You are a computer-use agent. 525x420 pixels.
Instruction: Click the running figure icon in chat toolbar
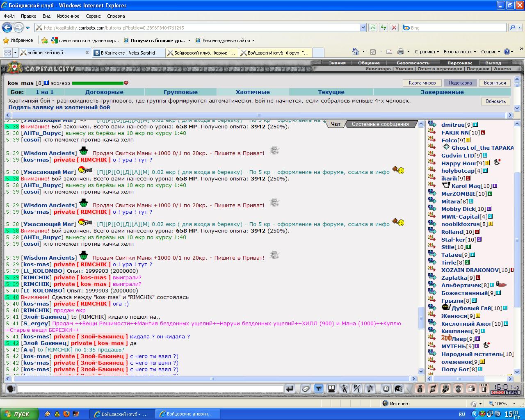(344, 388)
